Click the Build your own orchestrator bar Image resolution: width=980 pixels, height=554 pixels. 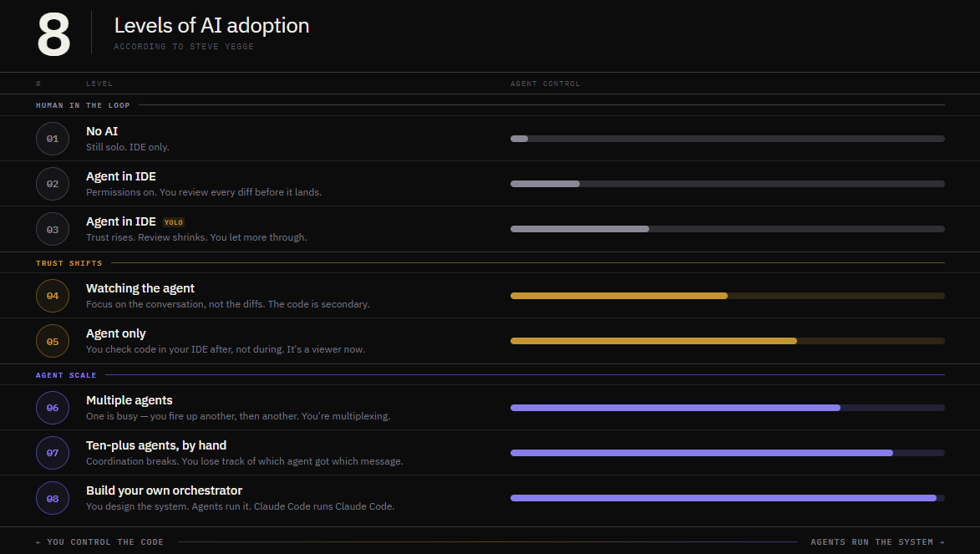[x=728, y=498]
